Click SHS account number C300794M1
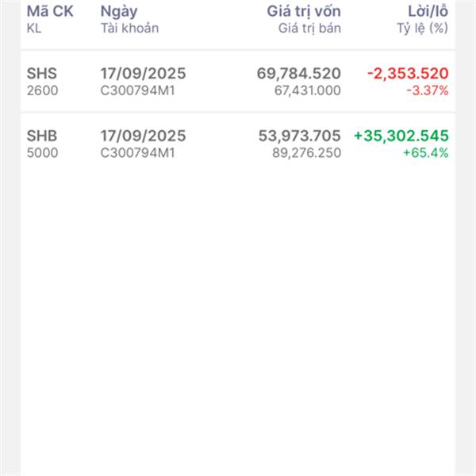This screenshot has height=476, width=476. click(137, 90)
